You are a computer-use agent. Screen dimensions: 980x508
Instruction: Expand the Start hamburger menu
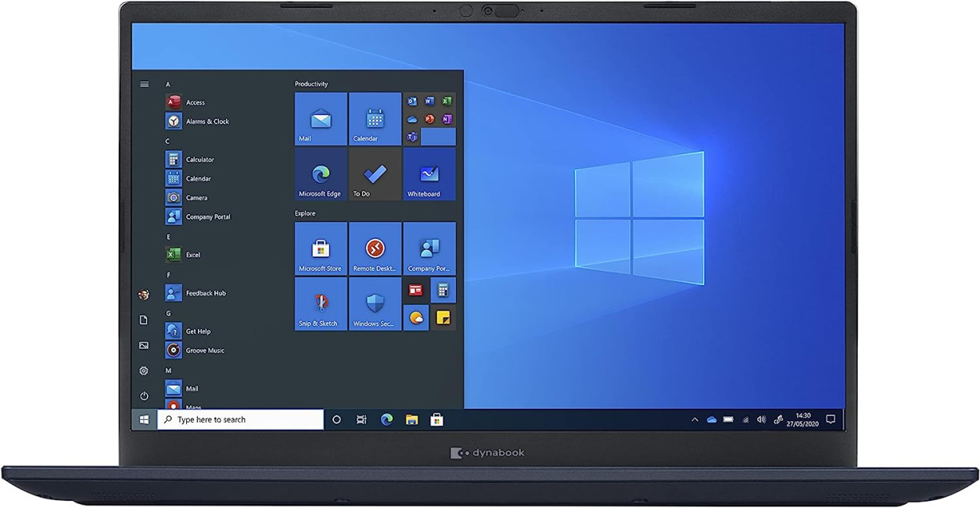pos(144,84)
